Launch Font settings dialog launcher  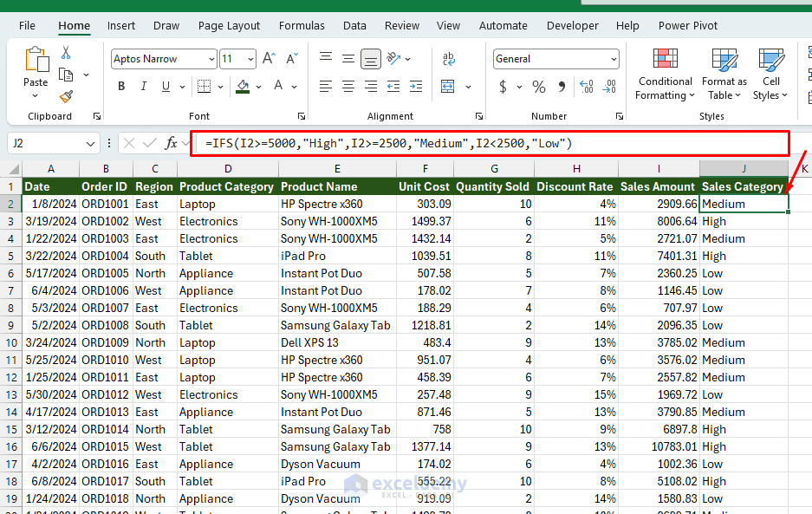click(x=302, y=117)
